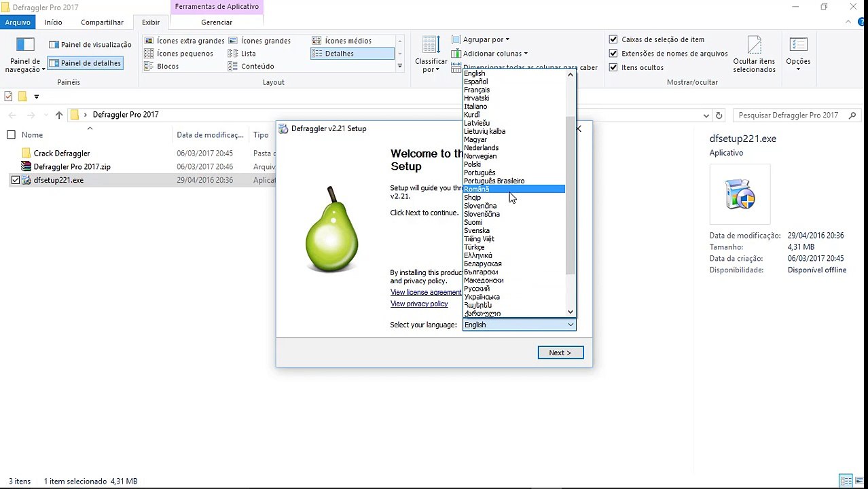Go up one folder level arrow
Image resolution: width=868 pixels, height=489 pixels.
point(59,115)
